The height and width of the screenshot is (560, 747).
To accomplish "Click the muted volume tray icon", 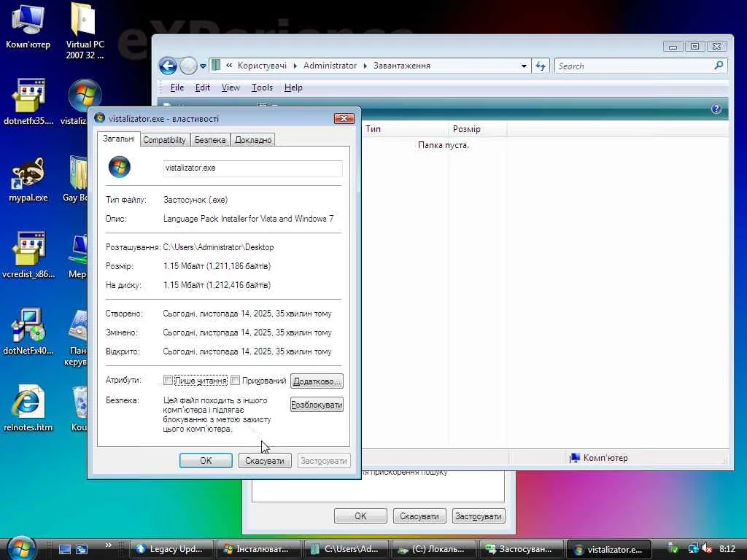I will (707, 548).
